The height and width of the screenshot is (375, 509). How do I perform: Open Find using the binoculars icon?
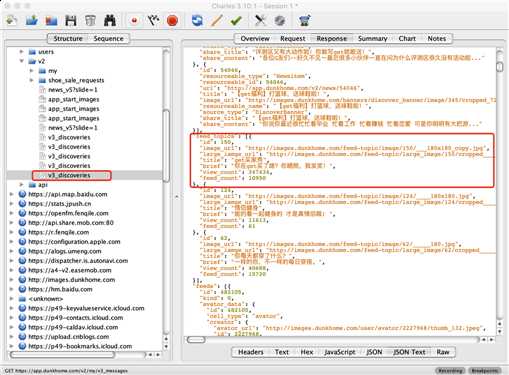[x=110, y=21]
